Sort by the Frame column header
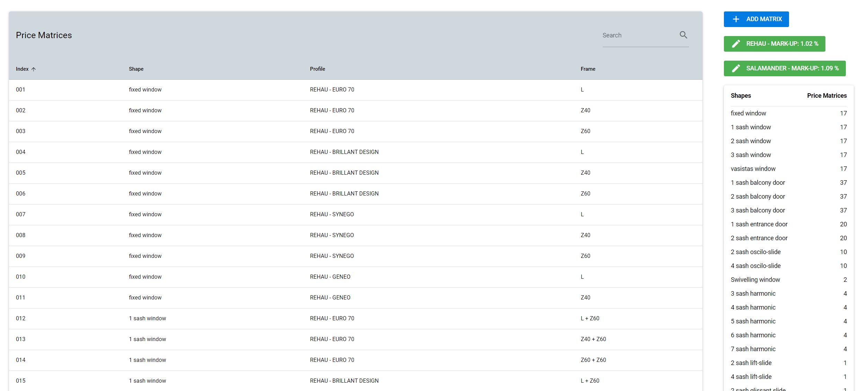This screenshot has width=868, height=391. [x=588, y=69]
